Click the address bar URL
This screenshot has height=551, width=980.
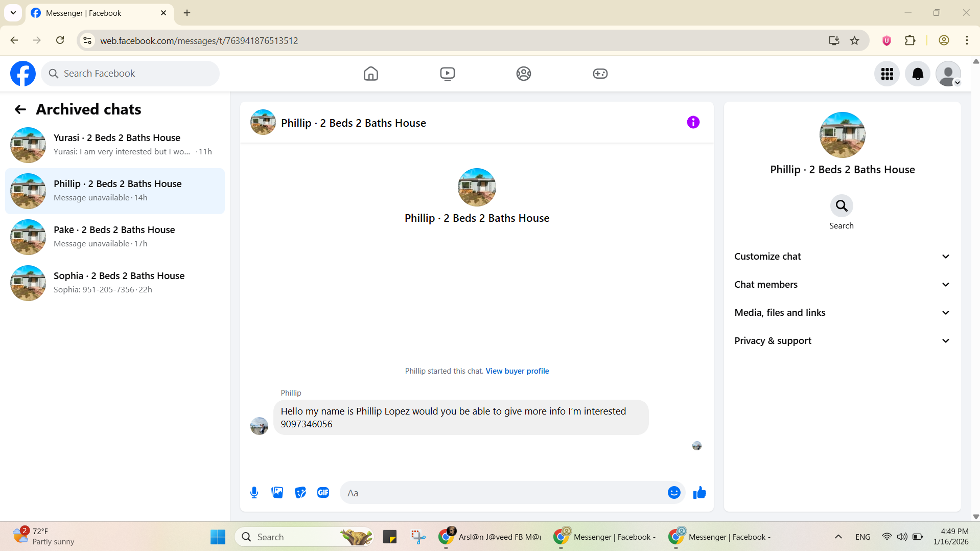(x=199, y=41)
